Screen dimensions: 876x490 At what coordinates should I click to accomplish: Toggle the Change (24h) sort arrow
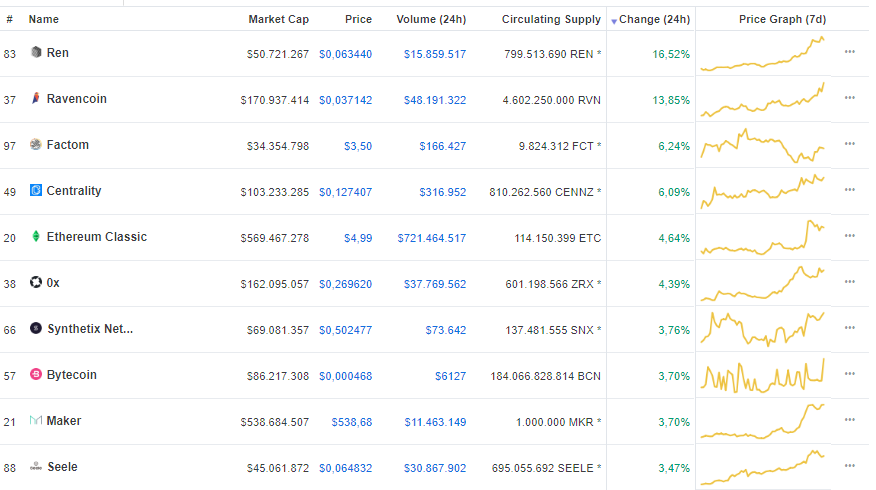(614, 21)
